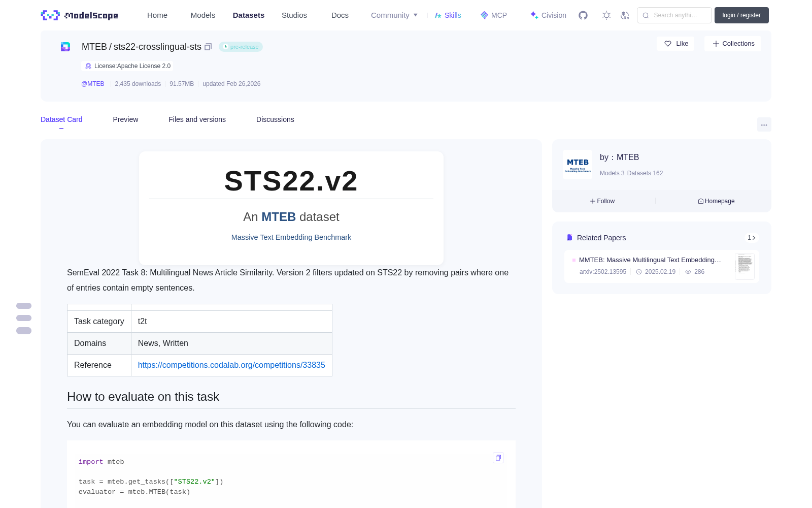Focus the search anything field
The width and height of the screenshot is (812, 508).
tap(674, 15)
